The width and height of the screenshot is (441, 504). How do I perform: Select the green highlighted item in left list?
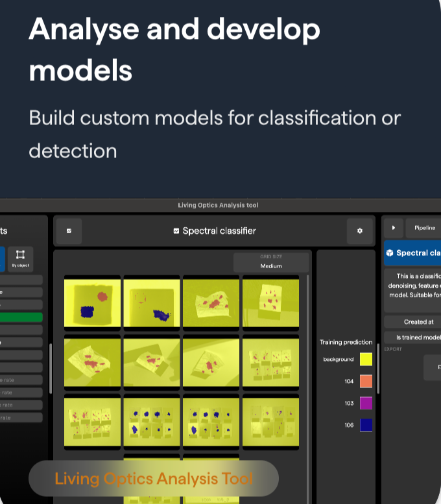pos(21,317)
